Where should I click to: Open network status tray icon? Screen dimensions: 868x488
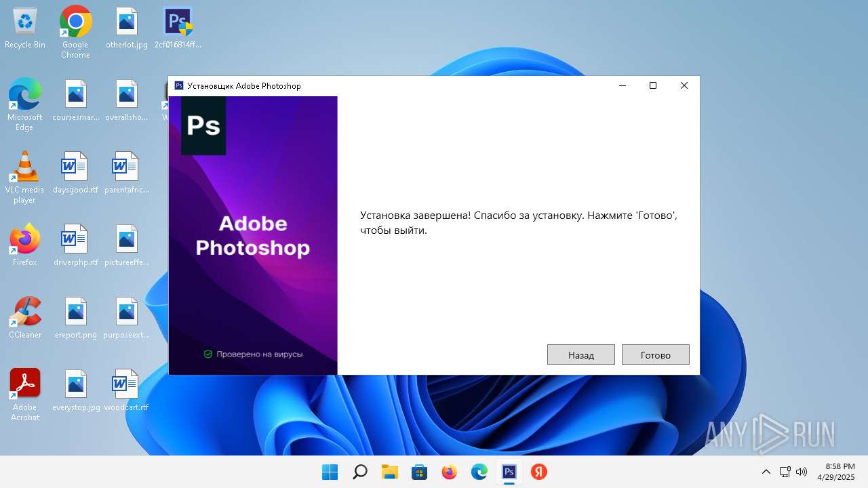785,472
